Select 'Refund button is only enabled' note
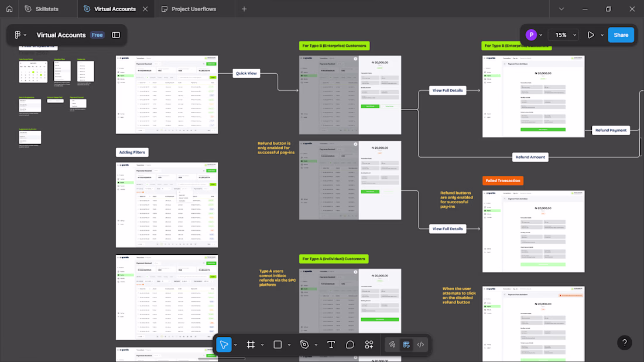The width and height of the screenshot is (644, 362). (276, 148)
